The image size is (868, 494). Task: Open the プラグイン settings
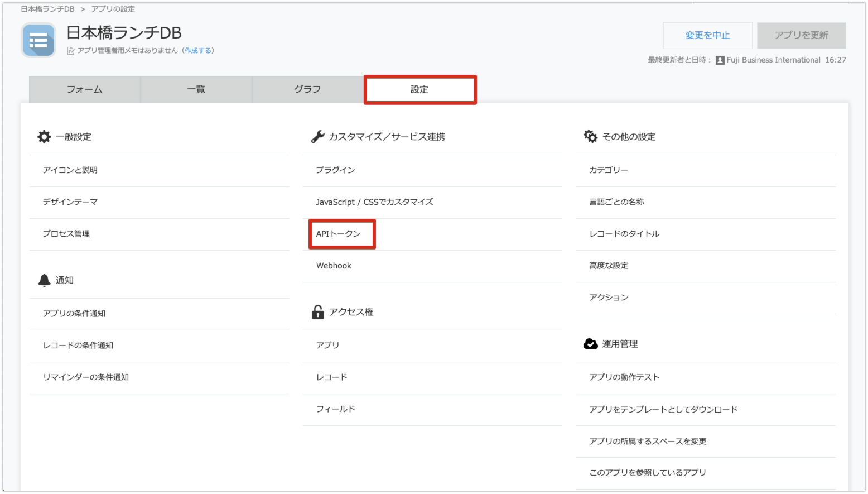(432, 170)
